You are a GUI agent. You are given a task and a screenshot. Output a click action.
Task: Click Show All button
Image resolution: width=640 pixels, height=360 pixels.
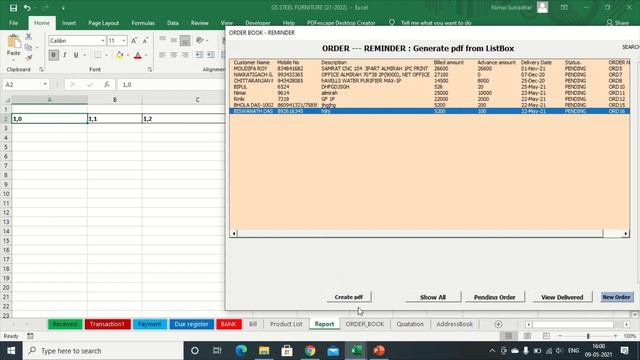pos(433,297)
